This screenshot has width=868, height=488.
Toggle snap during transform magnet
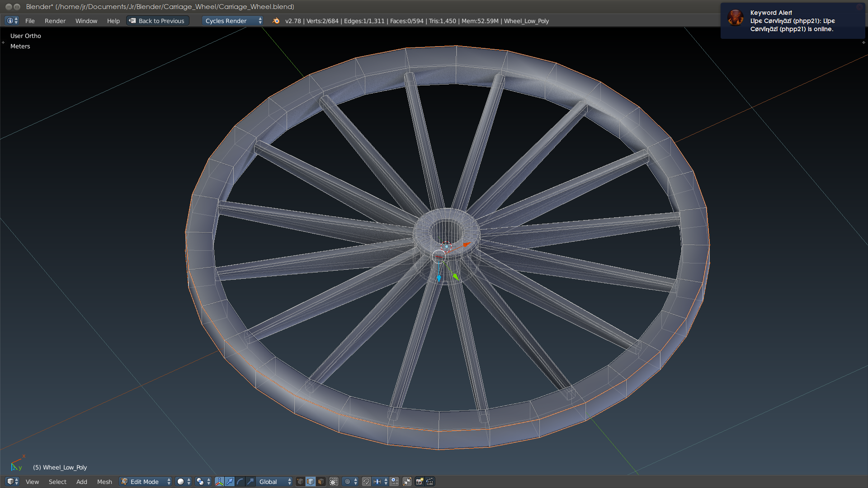point(366,482)
